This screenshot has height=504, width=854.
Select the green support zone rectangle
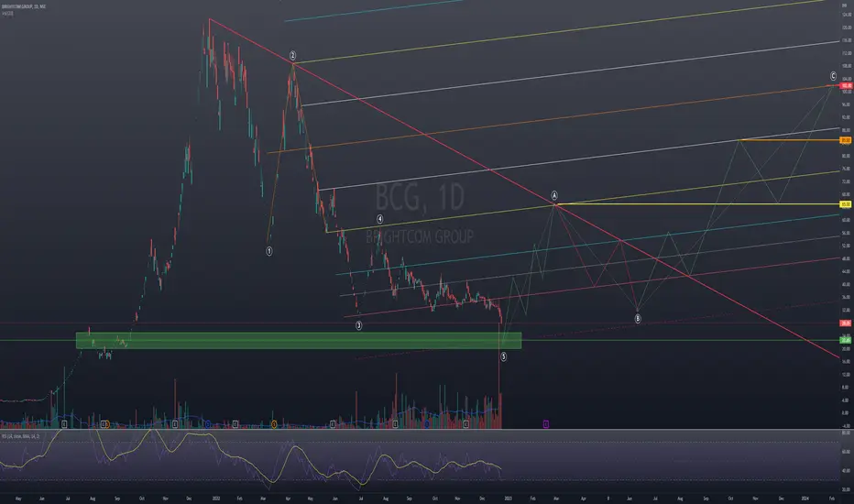pos(299,341)
